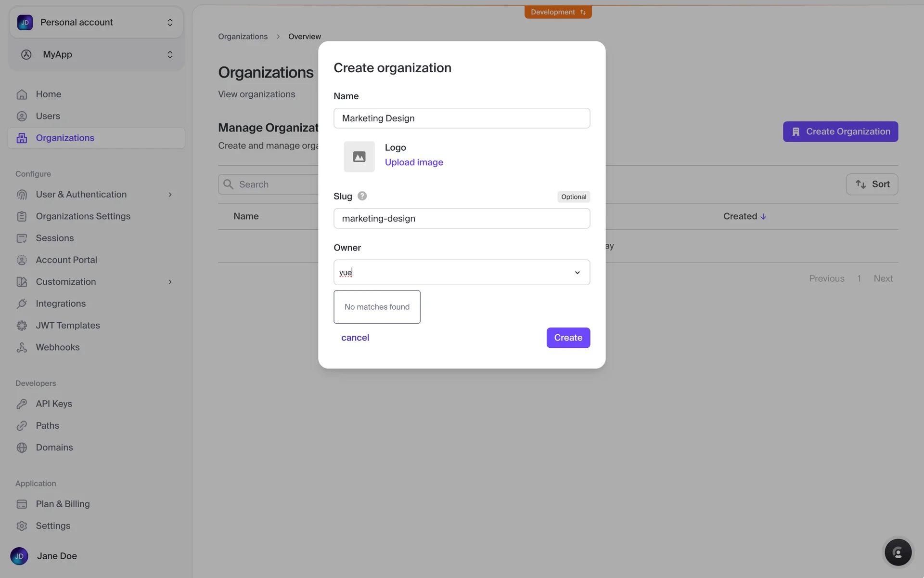
Task: Click the Slug help question mark icon
Action: (x=362, y=196)
